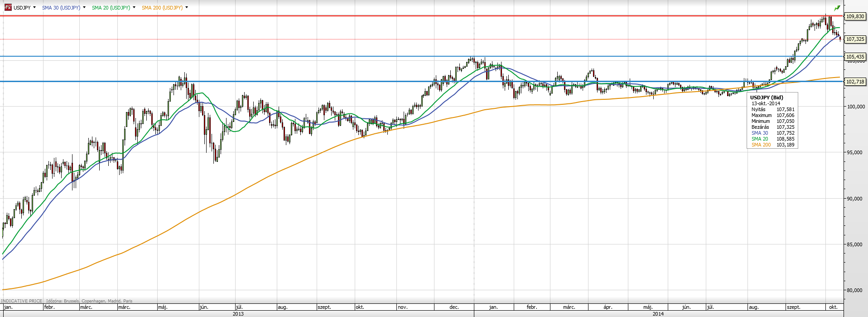Click the Nyitás 107,581 tooltip row
This screenshot has width=868, height=317.
point(773,109)
